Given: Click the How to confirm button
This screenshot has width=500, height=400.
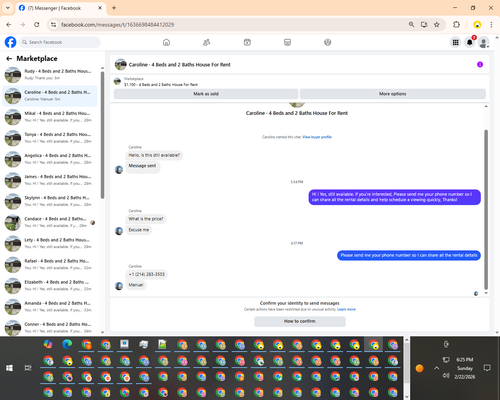Looking at the screenshot, I should click(300, 321).
